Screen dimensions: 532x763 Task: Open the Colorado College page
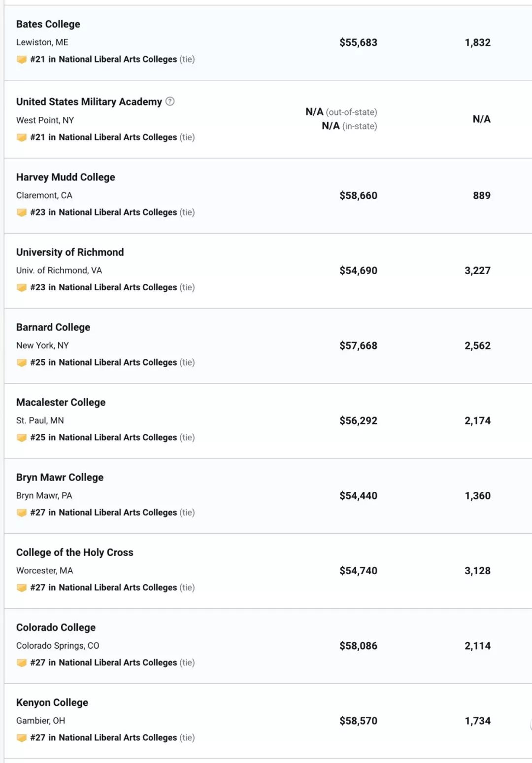coord(56,627)
